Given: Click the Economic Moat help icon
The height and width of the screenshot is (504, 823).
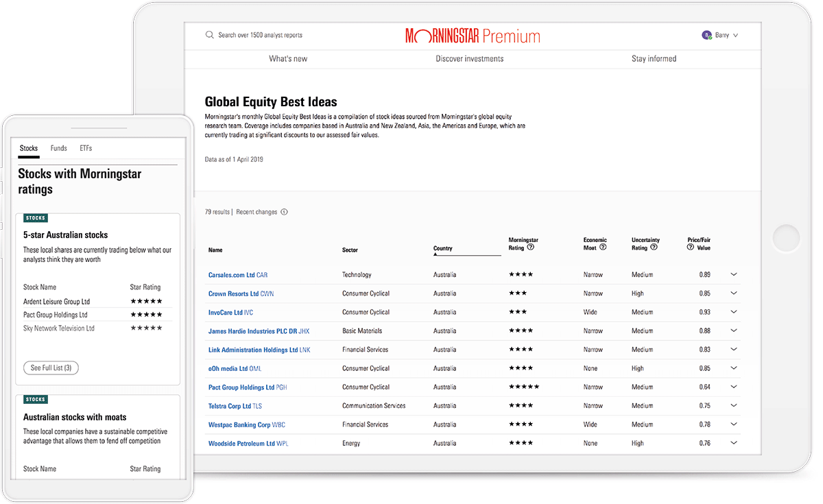Looking at the screenshot, I should (603, 248).
